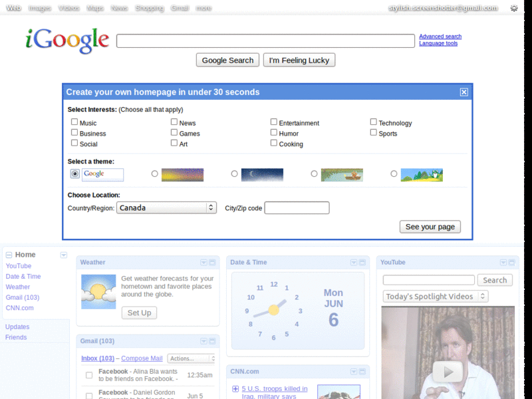Check the Art interest
The height and width of the screenshot is (399, 532).
tap(174, 143)
